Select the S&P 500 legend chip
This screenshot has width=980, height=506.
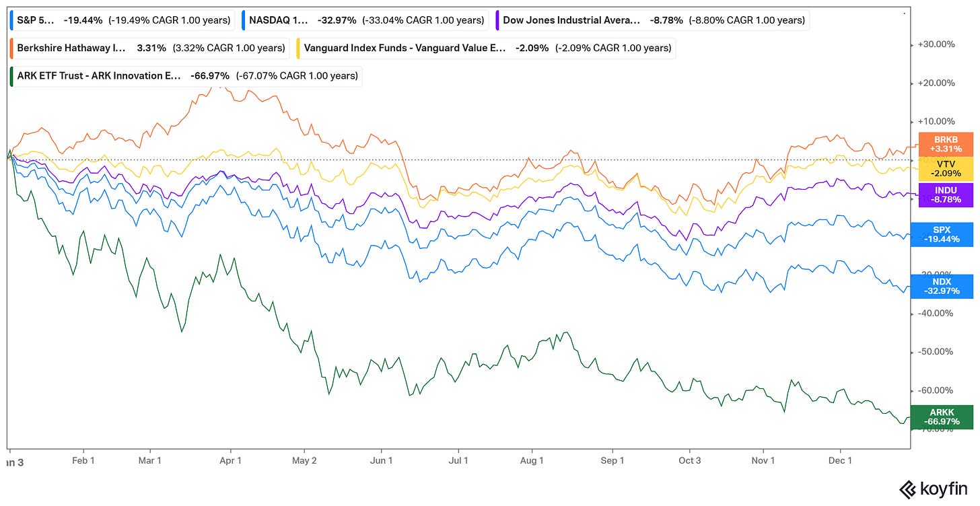[x=123, y=20]
